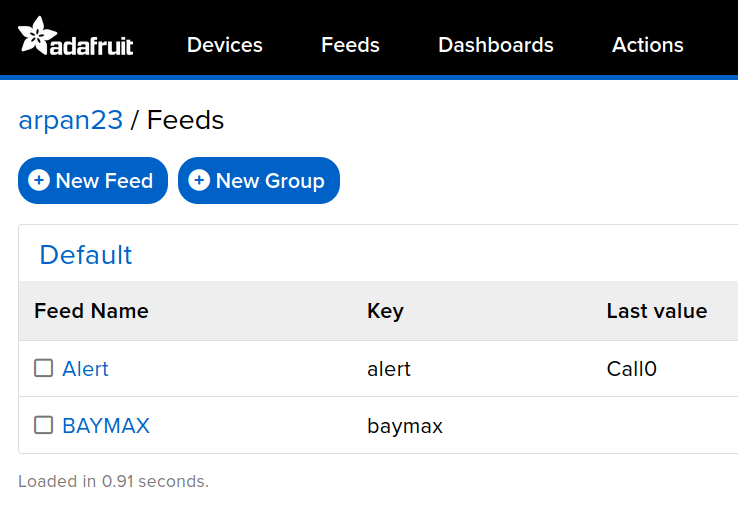The height and width of the screenshot is (505, 738).
Task: Select the BAYMAX feed checkbox
Action: pyautogui.click(x=44, y=425)
